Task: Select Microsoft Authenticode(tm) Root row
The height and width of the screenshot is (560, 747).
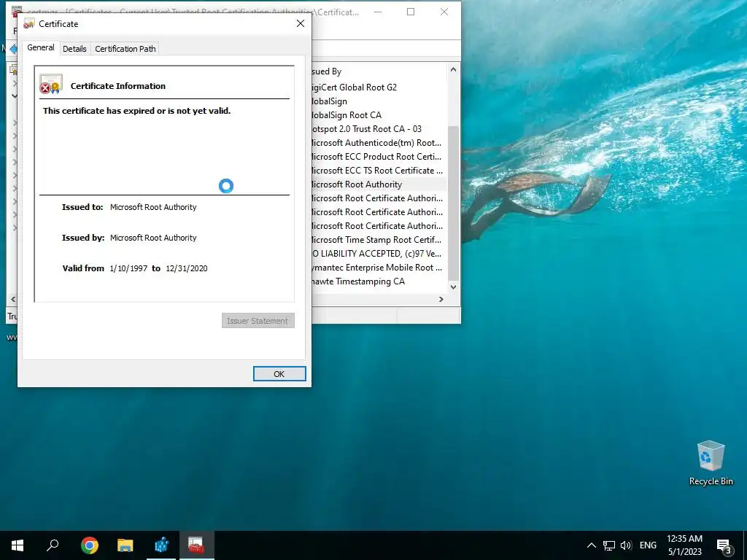Action: coord(379,142)
